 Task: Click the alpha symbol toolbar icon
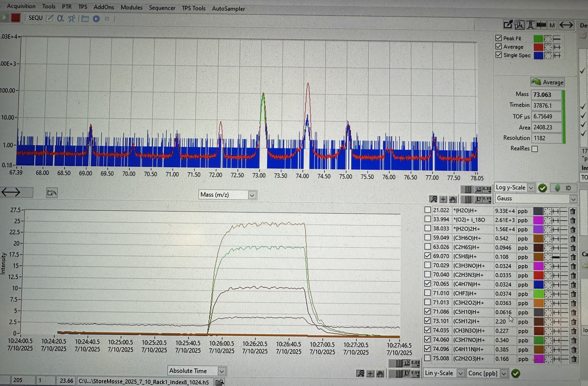pyautogui.click(x=60, y=19)
